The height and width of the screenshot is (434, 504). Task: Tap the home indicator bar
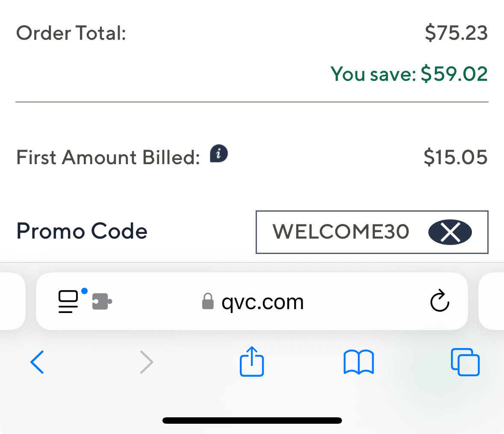click(252, 419)
